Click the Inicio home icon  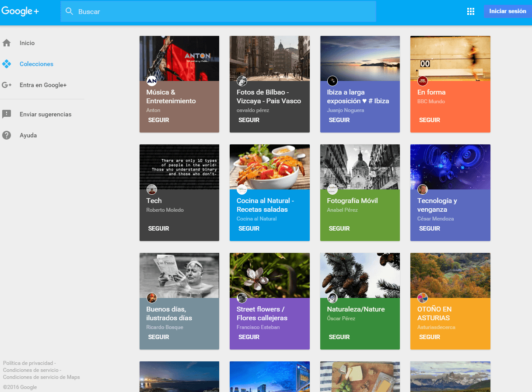[7, 43]
